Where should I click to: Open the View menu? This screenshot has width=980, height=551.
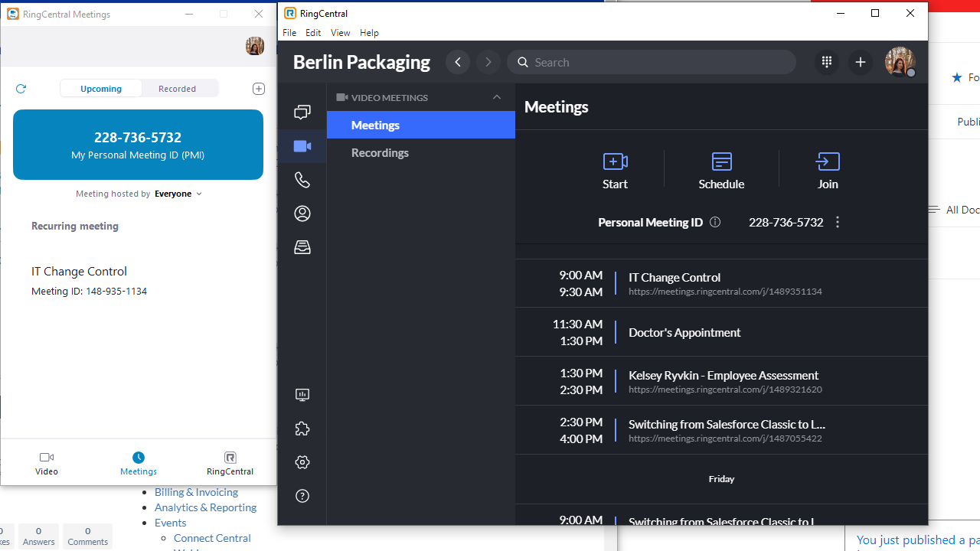[x=340, y=33]
